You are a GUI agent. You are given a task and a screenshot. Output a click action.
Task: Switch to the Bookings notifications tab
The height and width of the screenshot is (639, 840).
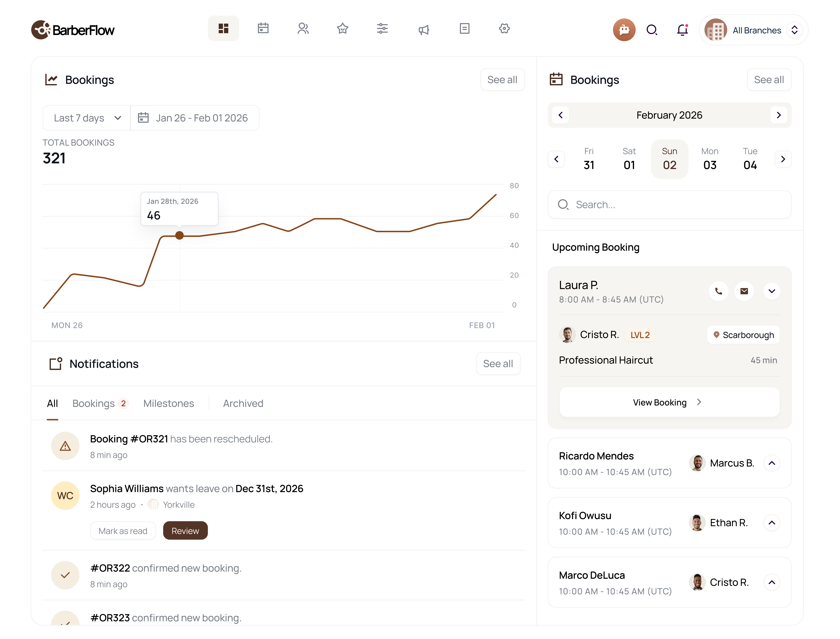click(x=93, y=403)
